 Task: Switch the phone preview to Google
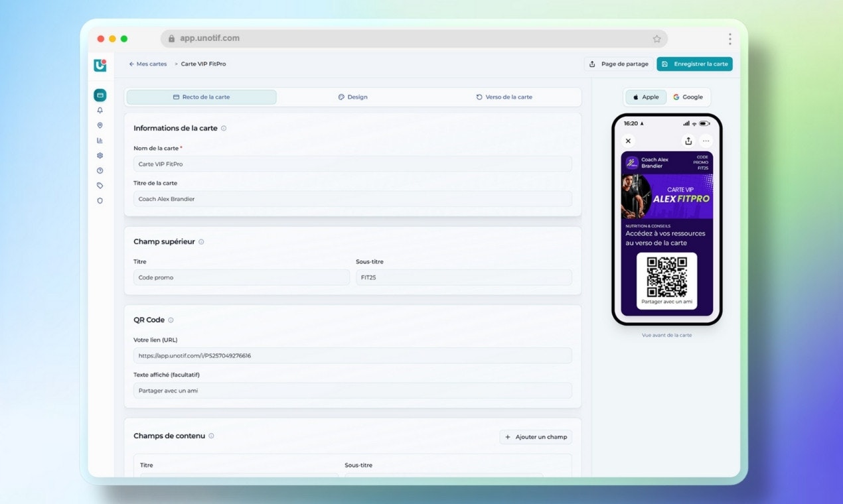(x=689, y=97)
